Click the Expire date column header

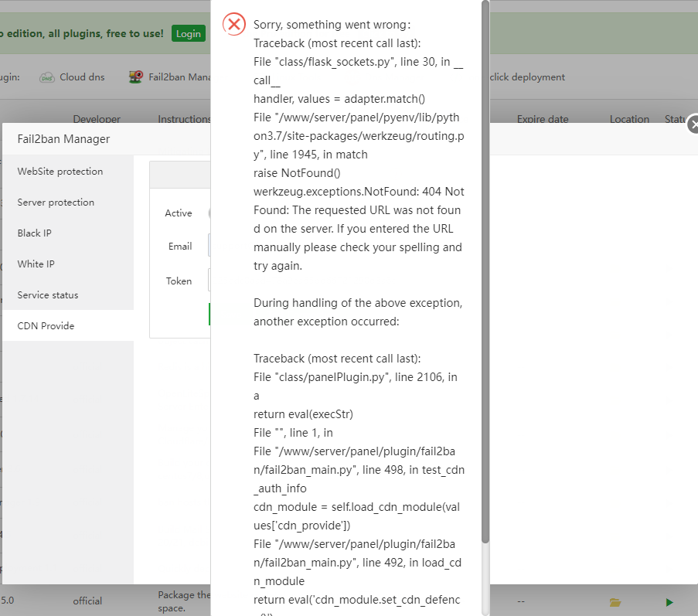point(543,119)
